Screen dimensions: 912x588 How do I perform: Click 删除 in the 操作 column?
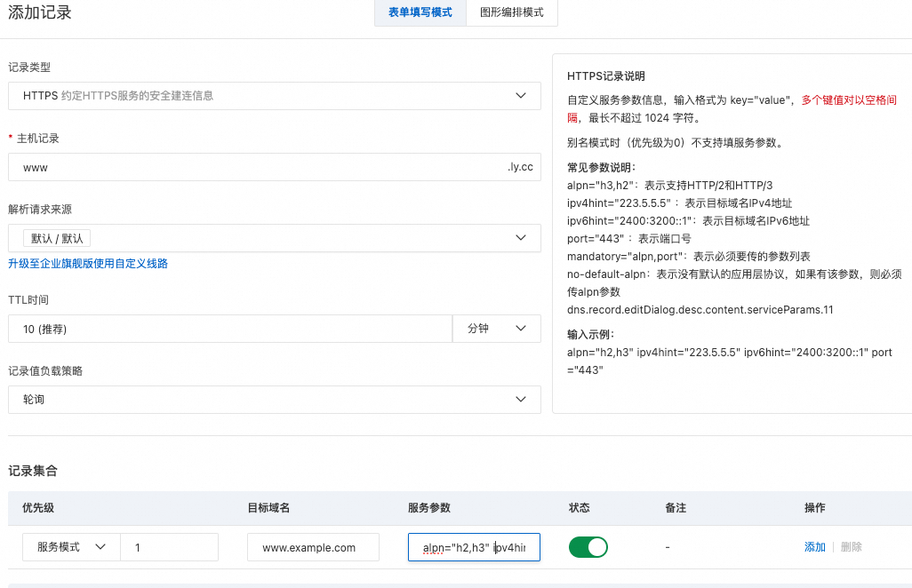pos(851,547)
